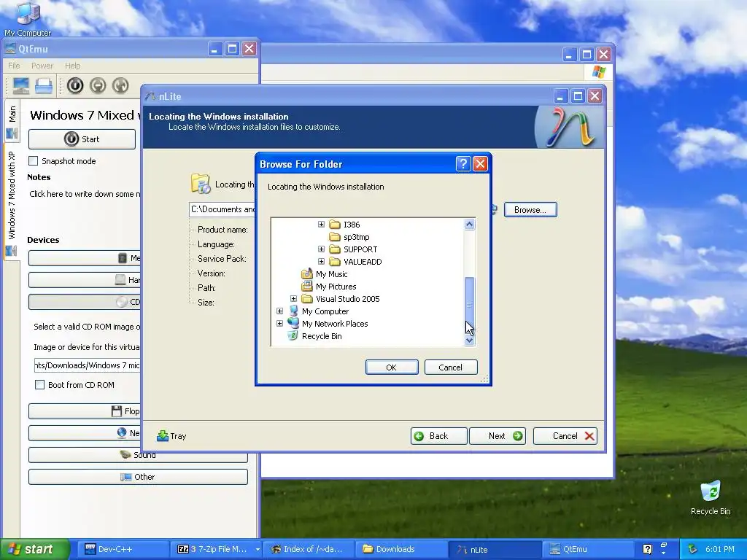The image size is (747, 560).
Task: Click the CD ROM image path field
Action: coord(88,365)
